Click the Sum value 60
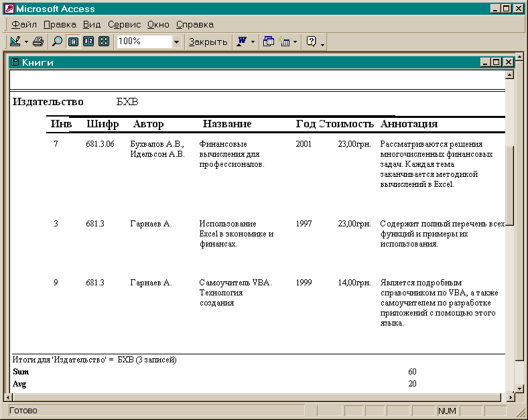 click(x=413, y=372)
